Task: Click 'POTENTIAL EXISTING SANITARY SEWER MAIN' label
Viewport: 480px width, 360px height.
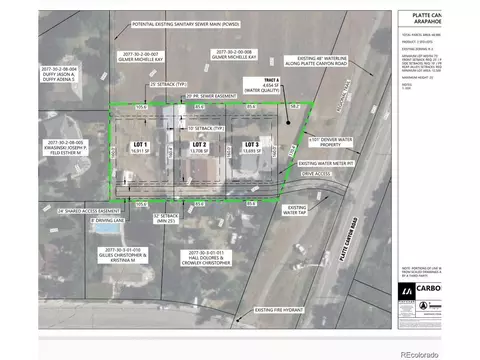Action: click(186, 24)
